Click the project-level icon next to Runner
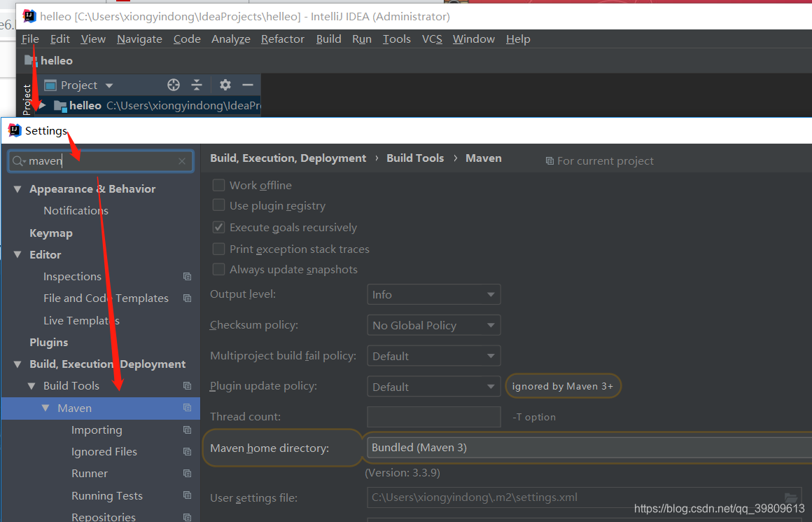This screenshot has width=812, height=522. [188, 473]
